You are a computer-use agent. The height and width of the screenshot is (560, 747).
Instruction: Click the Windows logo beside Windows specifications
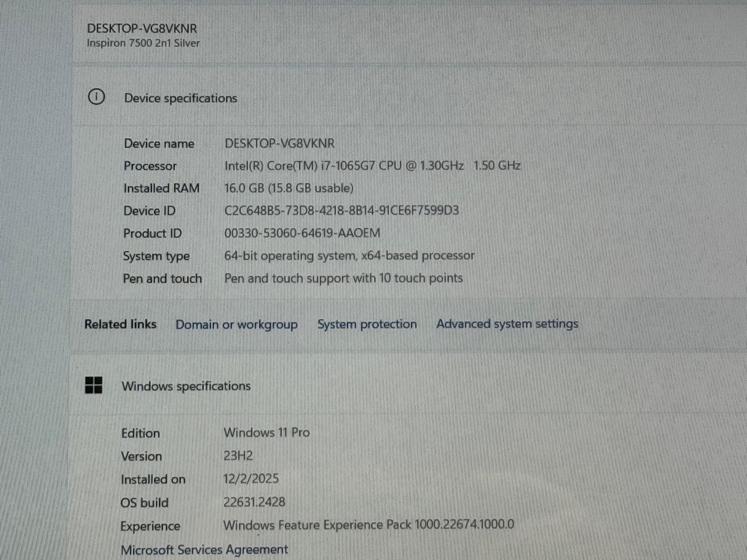[94, 385]
